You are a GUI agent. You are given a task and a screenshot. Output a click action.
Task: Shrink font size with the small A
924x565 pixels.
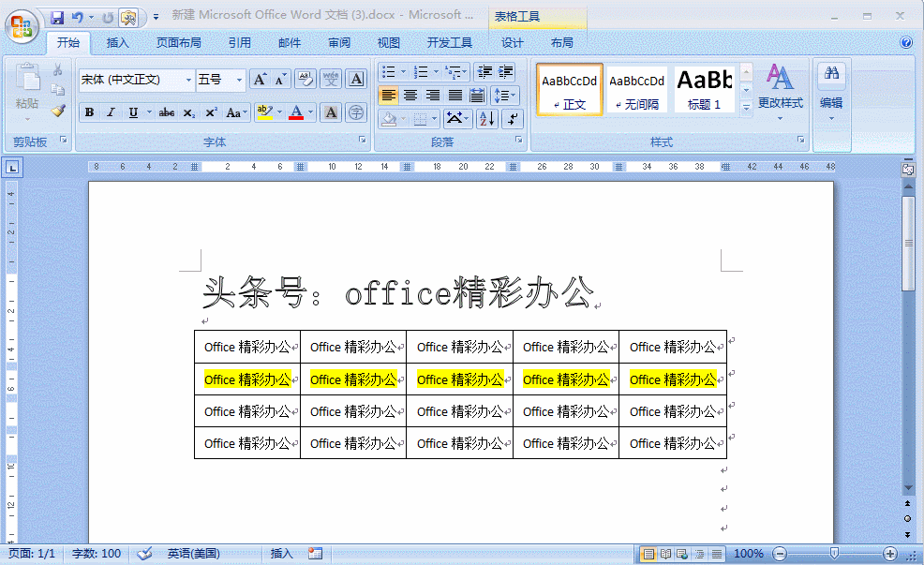[x=280, y=80]
